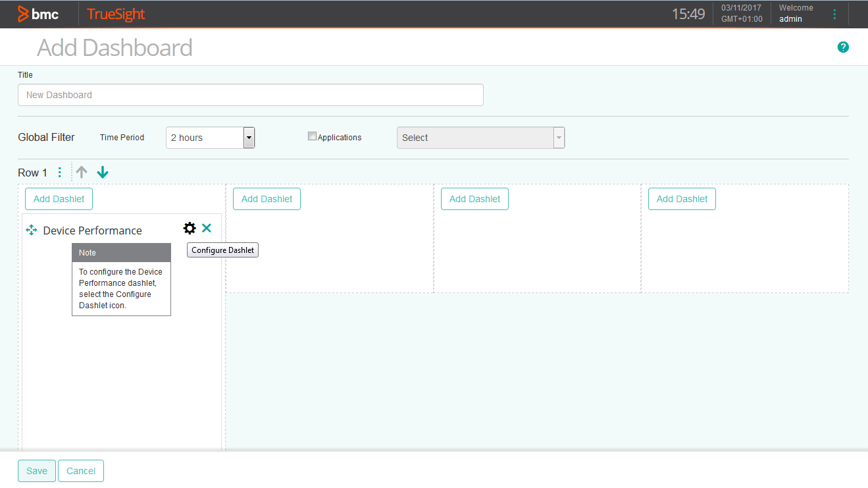Screen dimensions: 868x488
Task: Click the move handle on Device Performance dashlet
Action: [x=31, y=230]
